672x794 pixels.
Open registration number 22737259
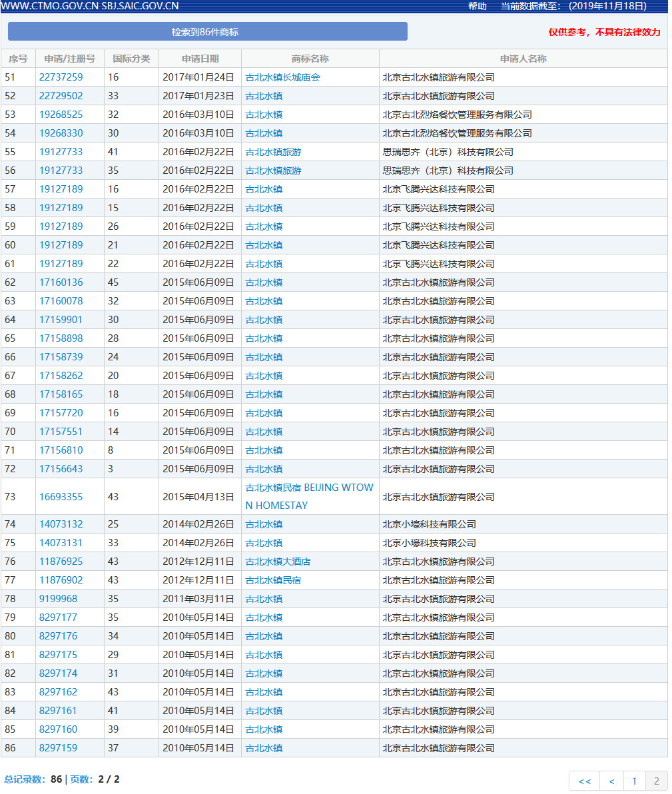(61, 77)
